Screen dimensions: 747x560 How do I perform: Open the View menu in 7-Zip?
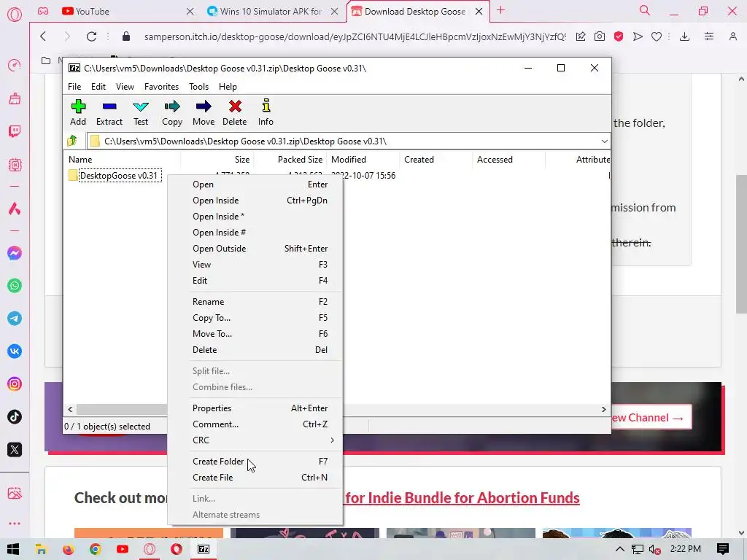point(125,87)
